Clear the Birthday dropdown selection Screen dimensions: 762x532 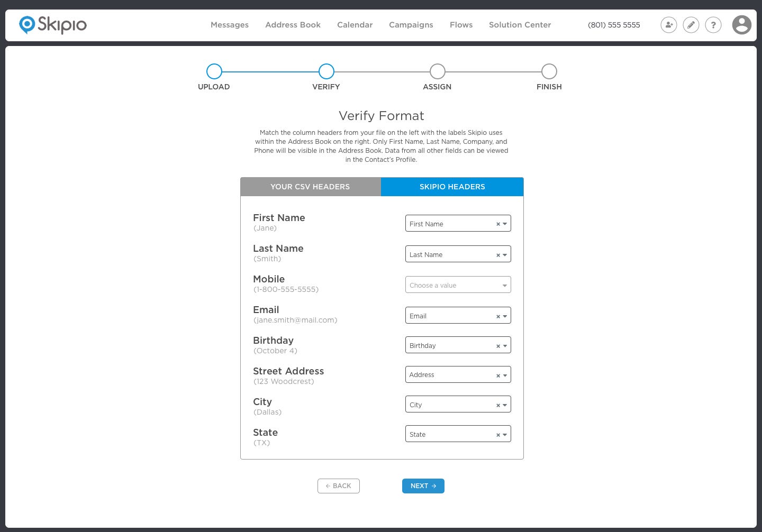point(498,346)
